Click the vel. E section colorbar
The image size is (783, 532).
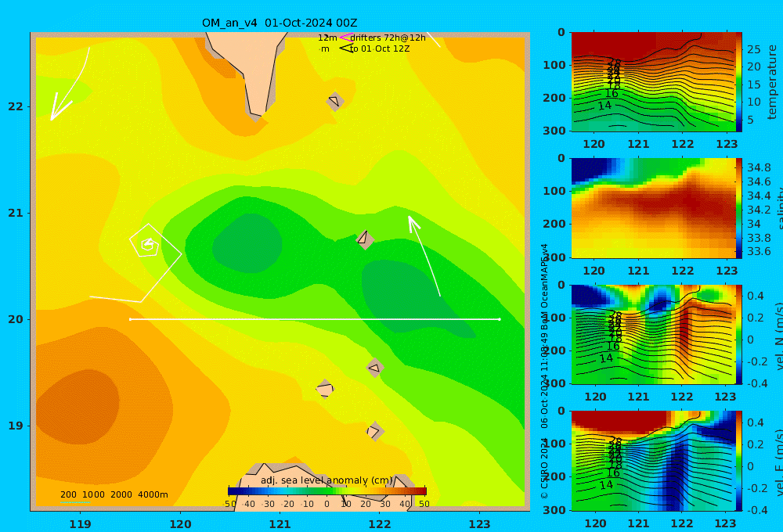(738, 461)
